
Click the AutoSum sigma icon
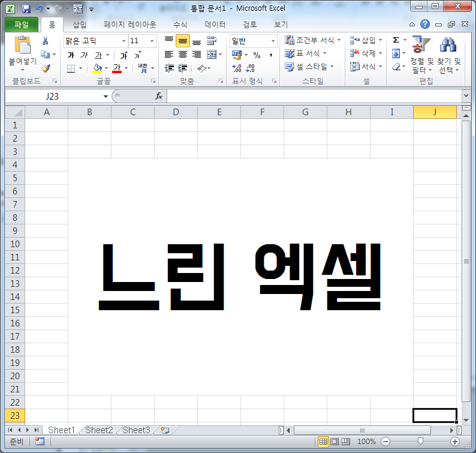(396, 40)
